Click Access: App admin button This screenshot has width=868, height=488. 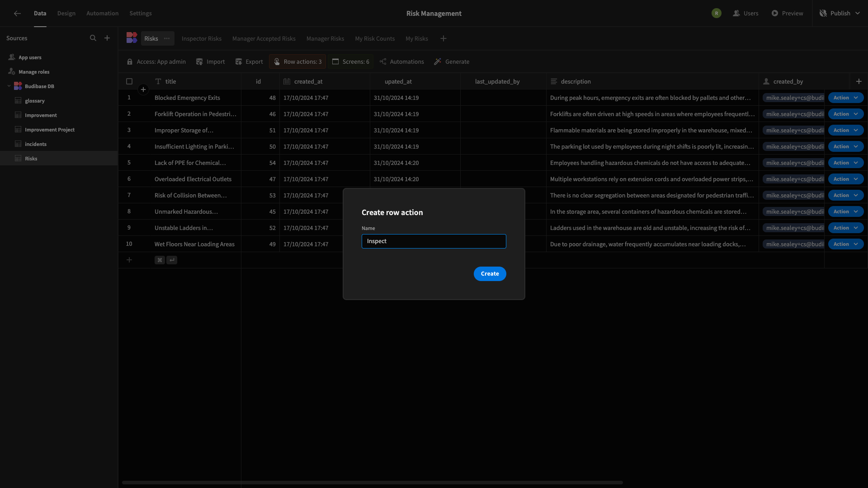click(x=156, y=62)
